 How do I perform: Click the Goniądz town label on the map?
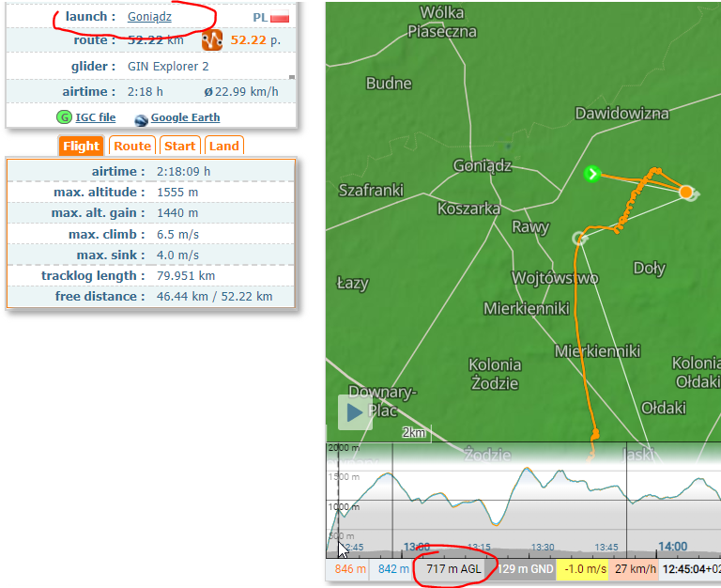(482, 165)
